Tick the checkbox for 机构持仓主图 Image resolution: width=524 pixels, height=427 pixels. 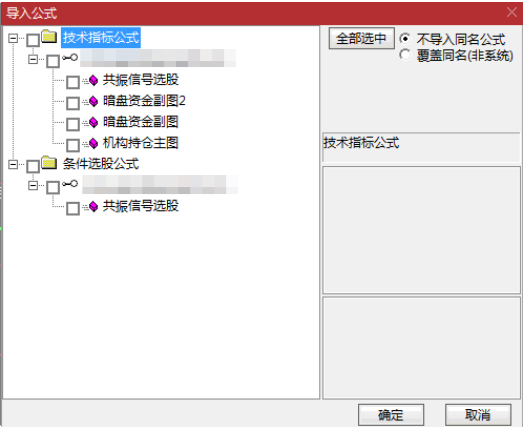[73, 145]
